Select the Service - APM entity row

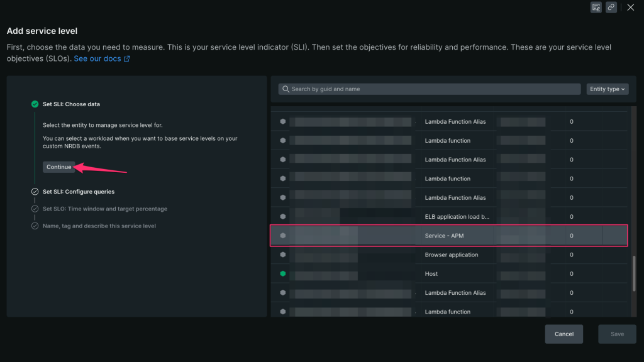[x=448, y=236]
